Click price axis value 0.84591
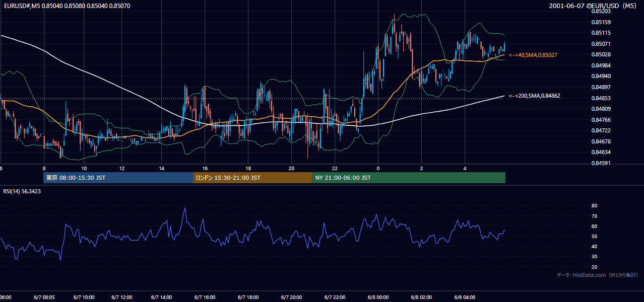 pyautogui.click(x=601, y=163)
